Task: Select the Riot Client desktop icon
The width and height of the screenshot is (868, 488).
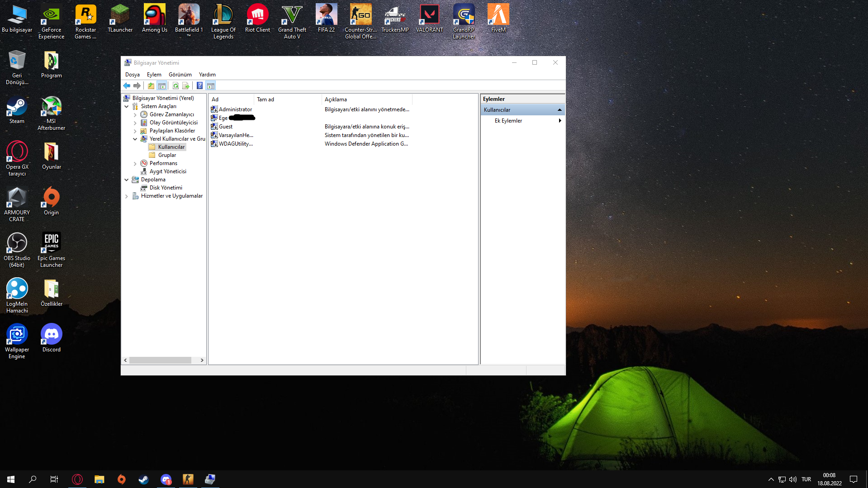Action: pyautogui.click(x=257, y=19)
